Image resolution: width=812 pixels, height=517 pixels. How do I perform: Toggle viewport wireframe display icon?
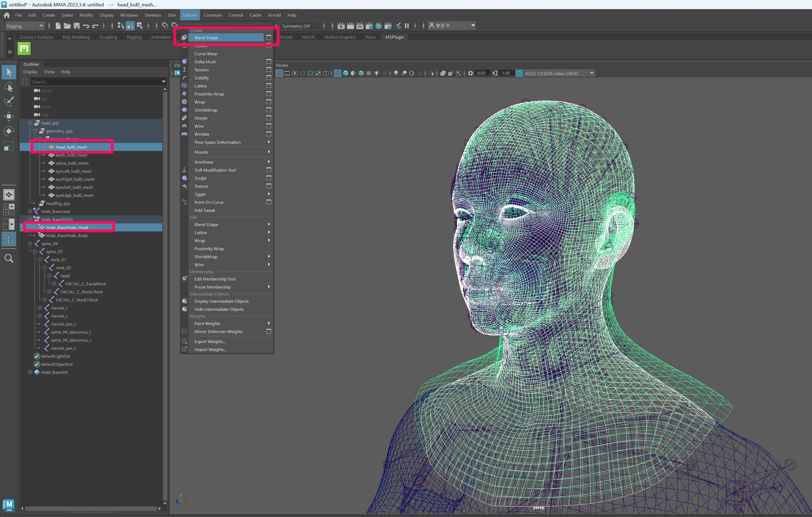click(x=338, y=73)
